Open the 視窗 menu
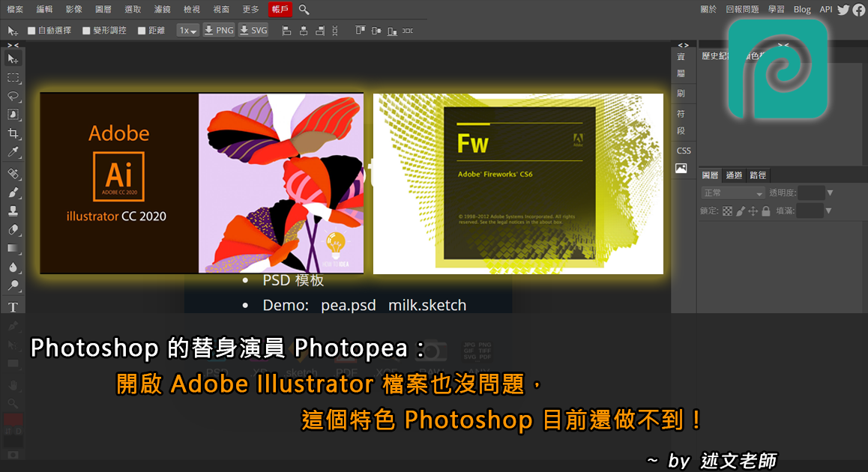This screenshot has width=868, height=472. click(221, 10)
